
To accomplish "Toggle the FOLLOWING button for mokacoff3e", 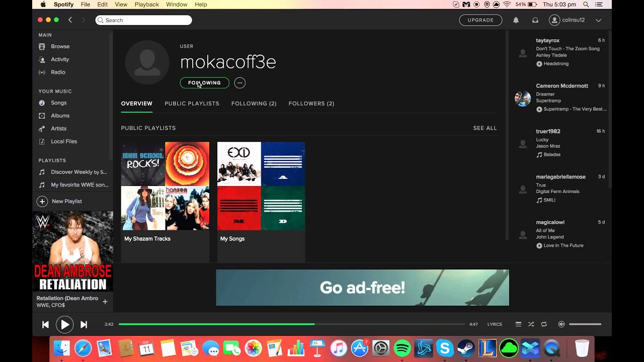I will pos(204,83).
